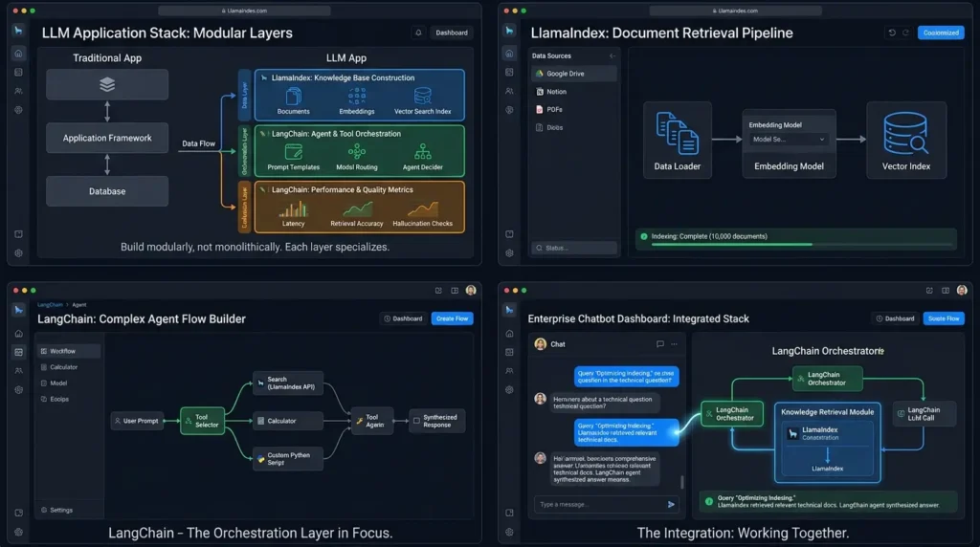The width and height of the screenshot is (980, 547).
Task: Select Embeddings icon in Knowledge Base layer
Action: tap(357, 97)
